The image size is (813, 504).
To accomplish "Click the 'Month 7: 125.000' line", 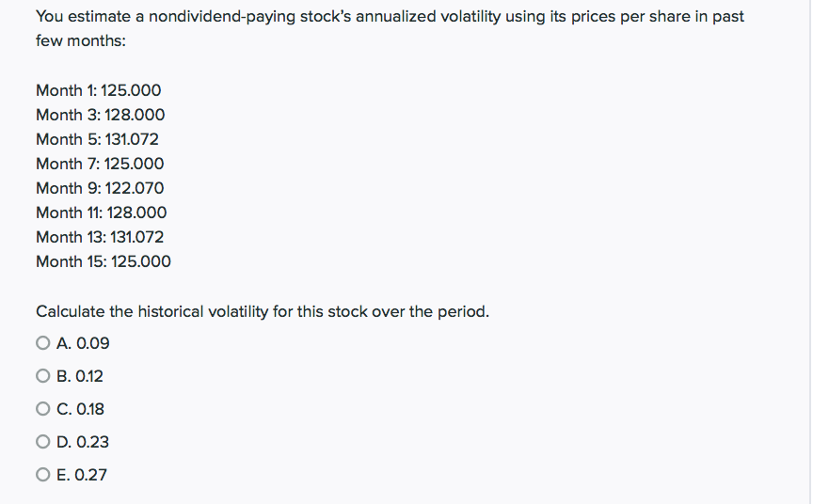I will pos(100,164).
